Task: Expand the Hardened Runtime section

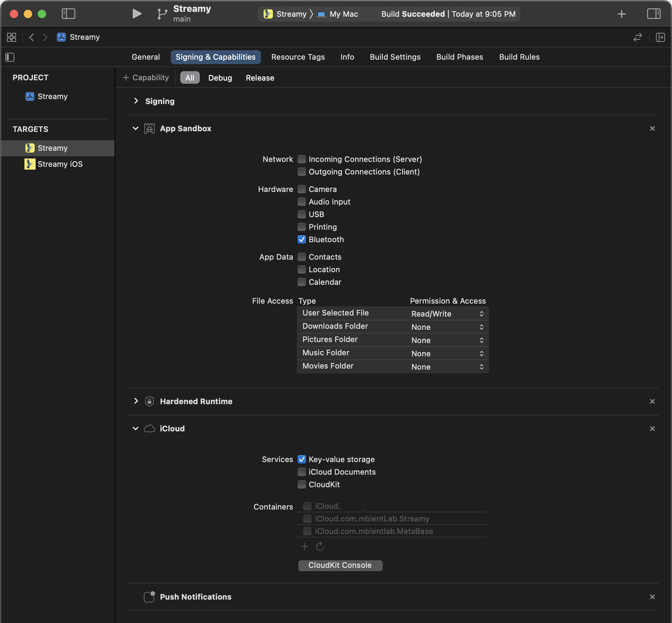Action: pos(136,401)
